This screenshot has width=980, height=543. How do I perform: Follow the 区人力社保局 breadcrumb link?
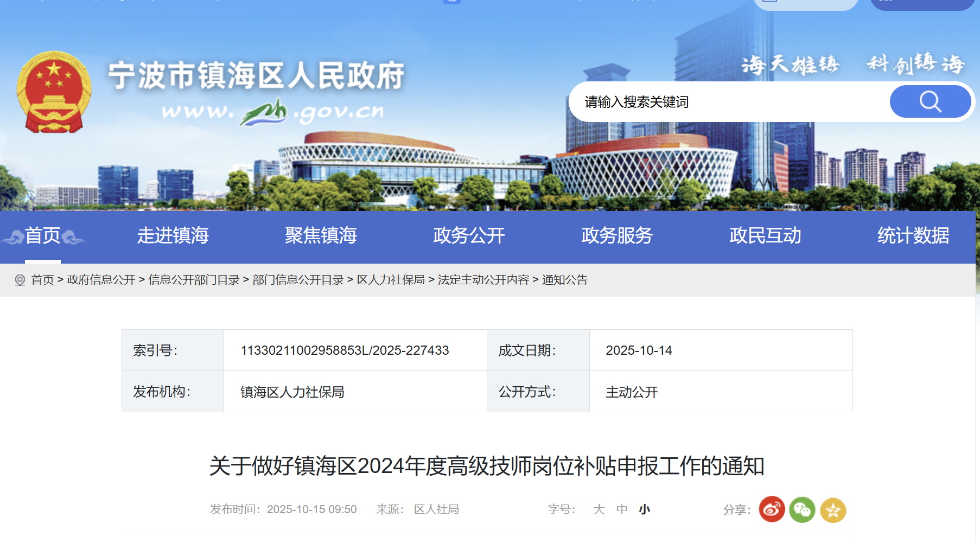[391, 280]
